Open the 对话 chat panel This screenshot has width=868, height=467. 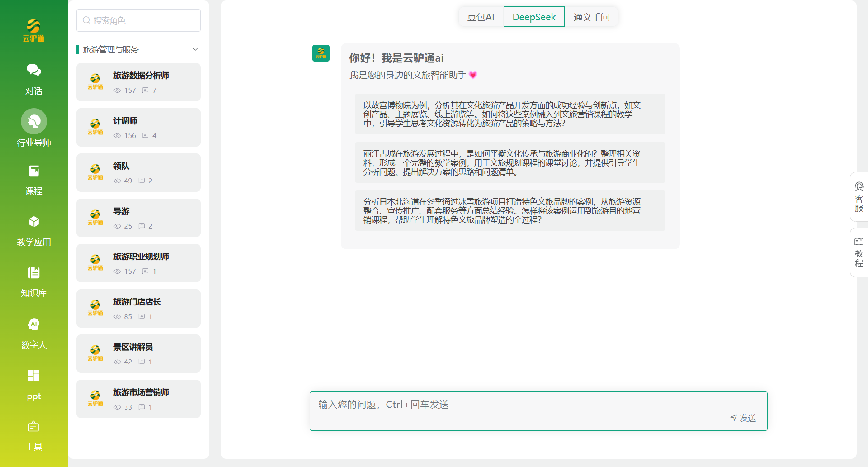coord(33,79)
